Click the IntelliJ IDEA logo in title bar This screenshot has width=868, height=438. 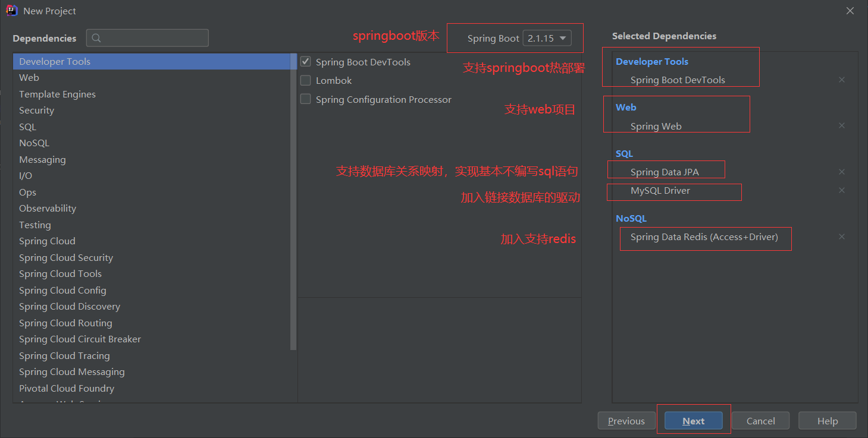pyautogui.click(x=11, y=11)
